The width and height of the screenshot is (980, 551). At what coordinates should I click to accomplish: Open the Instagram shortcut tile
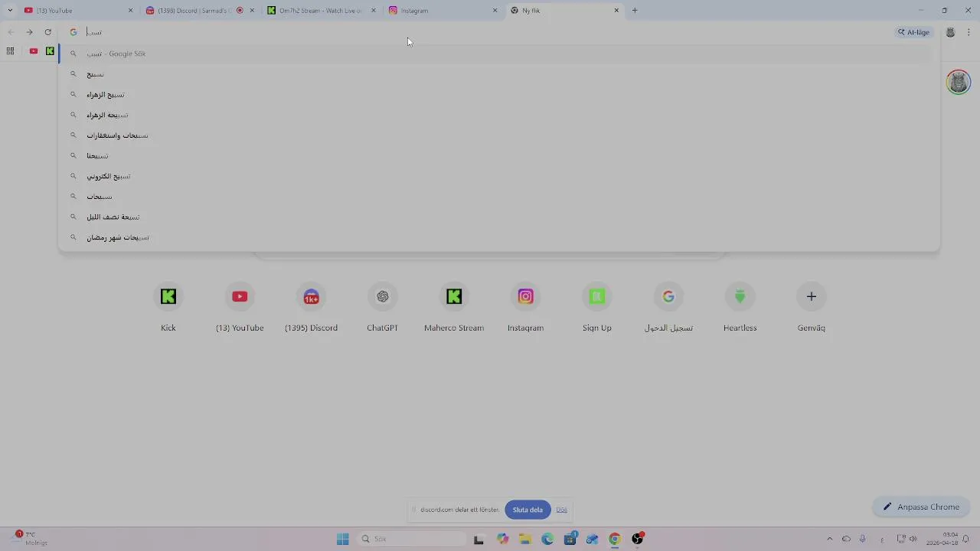click(x=525, y=308)
